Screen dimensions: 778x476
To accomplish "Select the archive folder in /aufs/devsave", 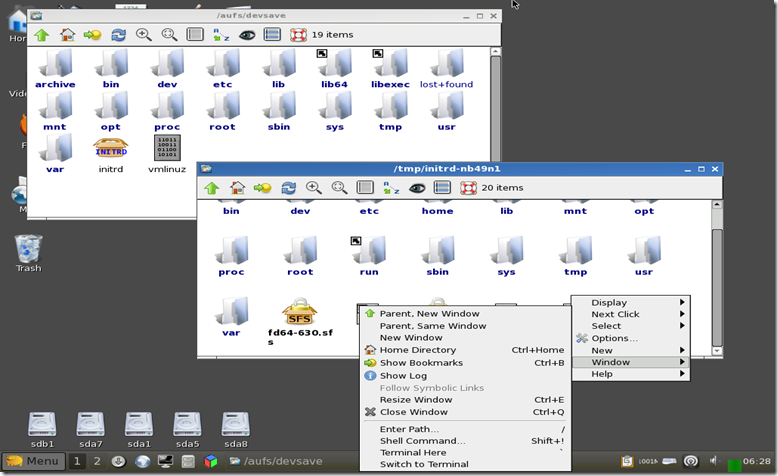I will pyautogui.click(x=55, y=68).
